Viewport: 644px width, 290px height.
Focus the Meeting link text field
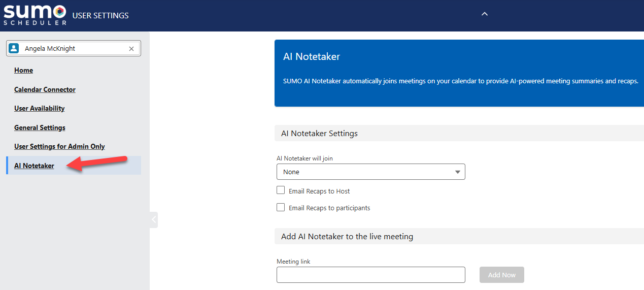[x=370, y=275]
